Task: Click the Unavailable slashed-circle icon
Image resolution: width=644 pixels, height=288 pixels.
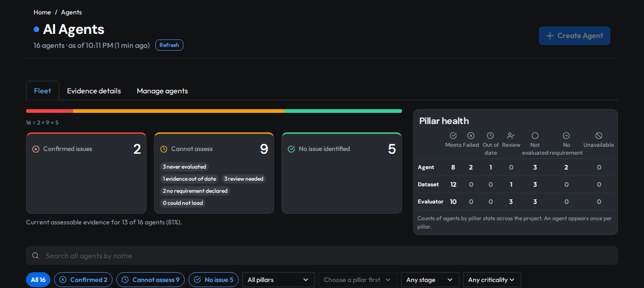Action: coord(599,136)
